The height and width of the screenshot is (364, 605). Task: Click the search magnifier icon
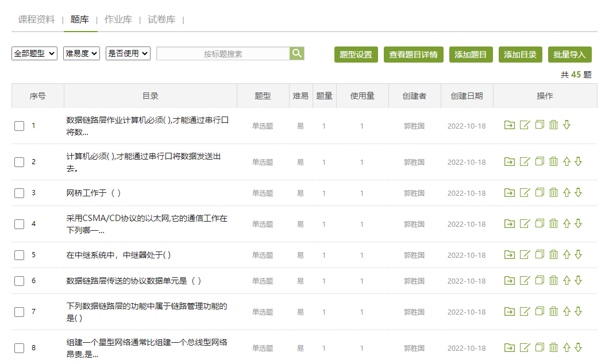296,53
